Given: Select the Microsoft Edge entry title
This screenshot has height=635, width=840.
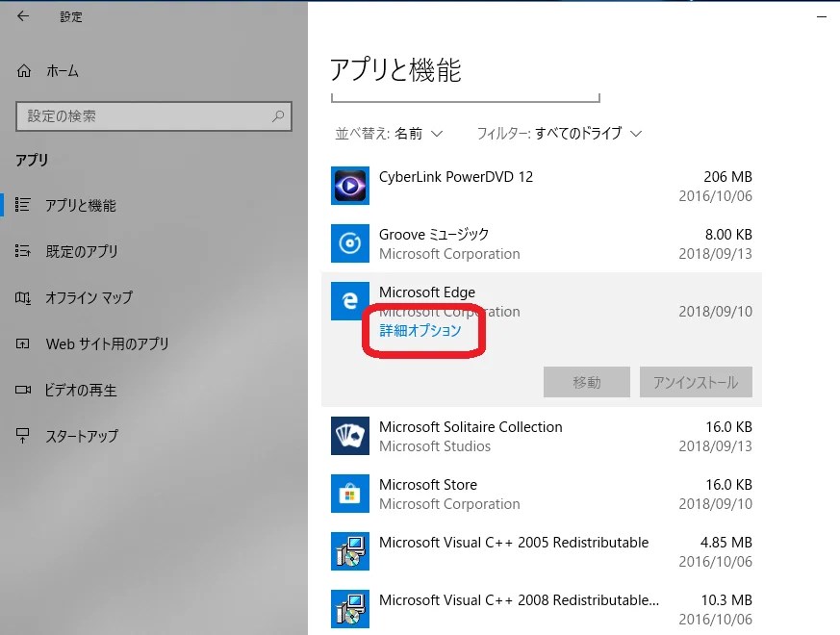Looking at the screenshot, I should (427, 292).
